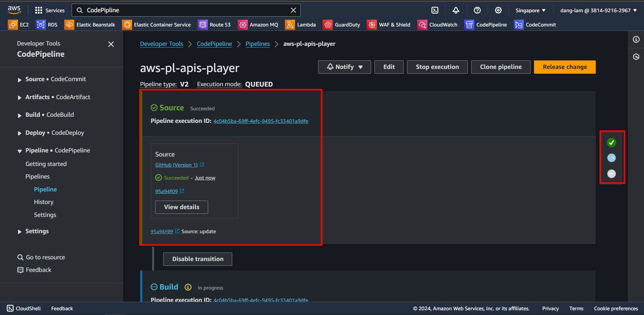Open the WAF & Shield shortcut

click(389, 24)
